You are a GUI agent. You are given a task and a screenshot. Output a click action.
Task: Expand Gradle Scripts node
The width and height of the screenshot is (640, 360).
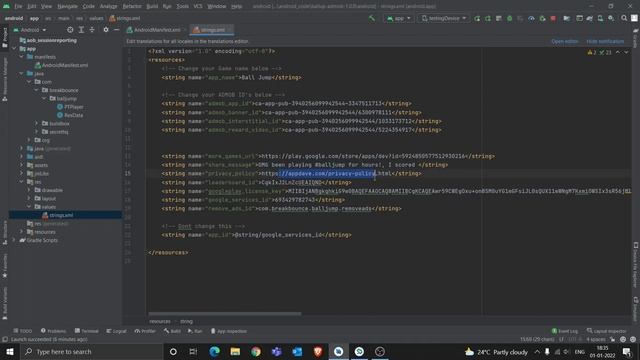click(14, 240)
